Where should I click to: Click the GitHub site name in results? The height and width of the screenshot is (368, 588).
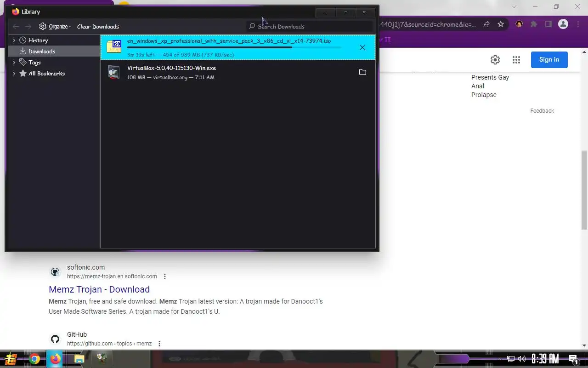[x=77, y=334]
